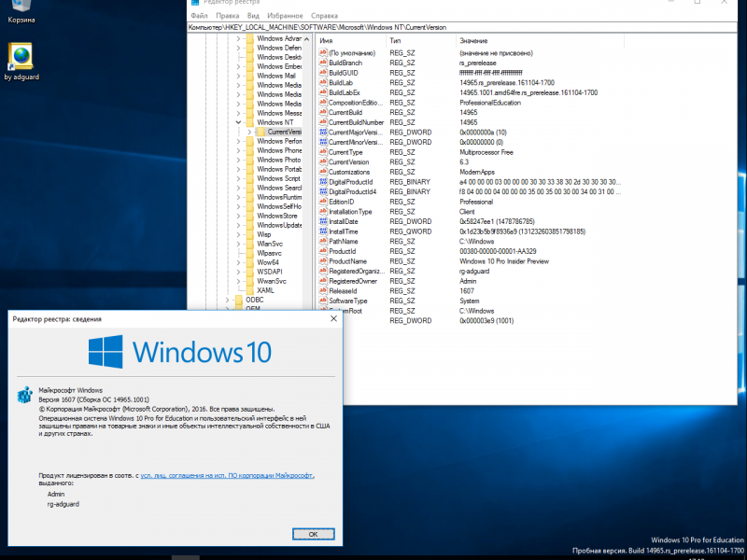Screen dimensions: 747x560
Task: Open the Избранное menu
Action: point(285,16)
